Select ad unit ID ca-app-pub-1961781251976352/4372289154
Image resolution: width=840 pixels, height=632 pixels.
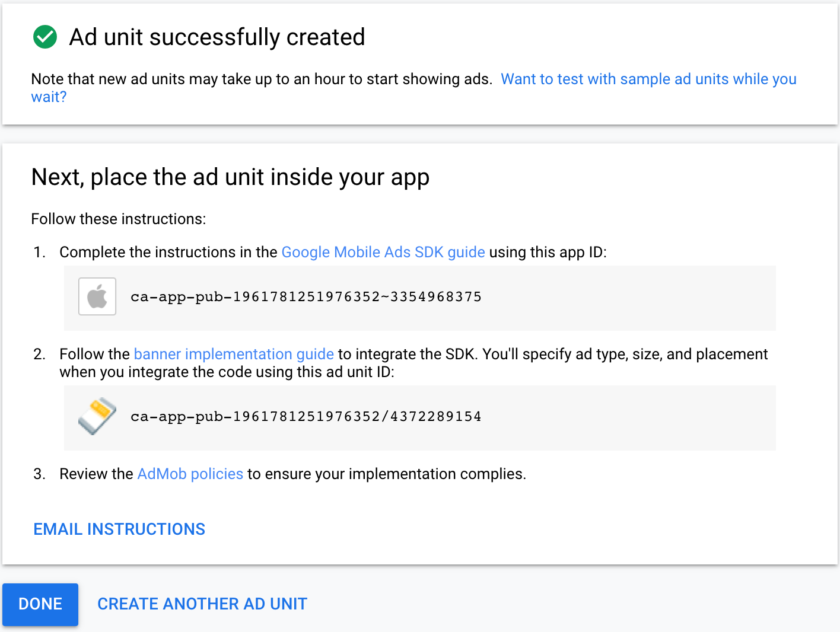[306, 416]
